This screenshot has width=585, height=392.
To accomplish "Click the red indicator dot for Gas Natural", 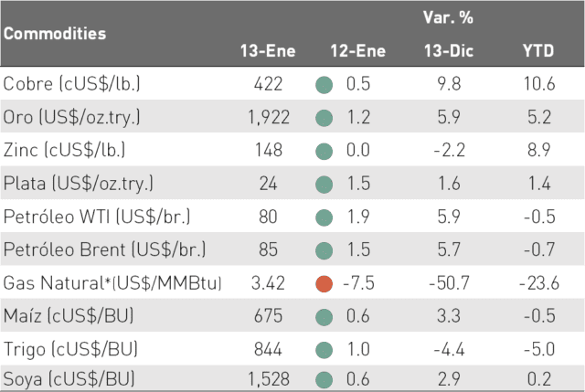I will [324, 284].
